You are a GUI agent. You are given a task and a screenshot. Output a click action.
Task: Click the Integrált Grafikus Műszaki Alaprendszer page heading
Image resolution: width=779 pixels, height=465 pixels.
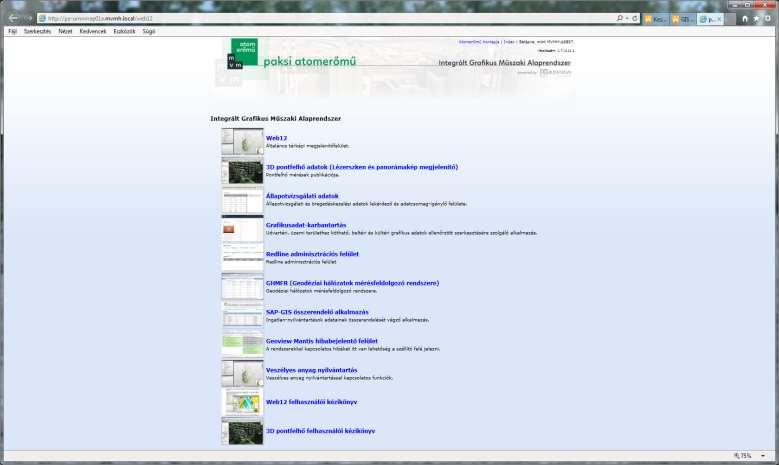276,119
